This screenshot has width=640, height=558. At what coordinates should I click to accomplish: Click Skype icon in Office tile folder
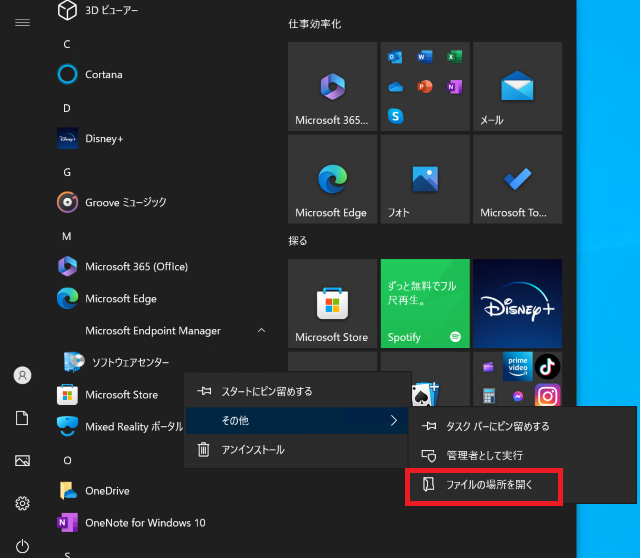(395, 116)
